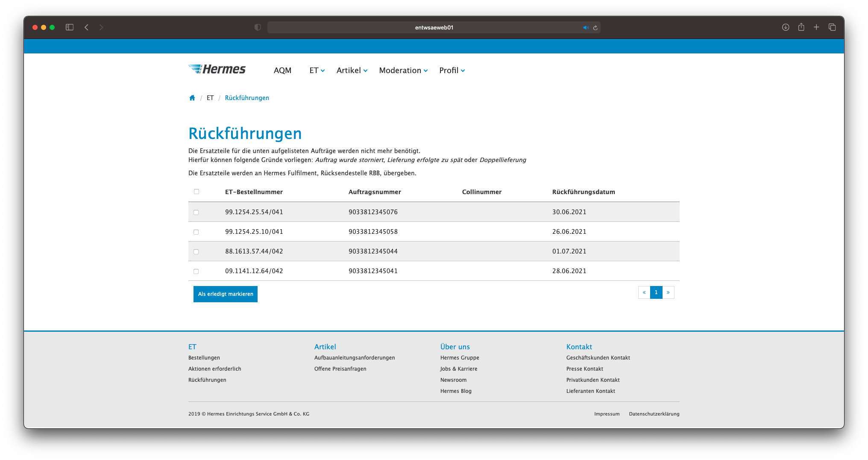Open Hermes Gruppe footer link
Image resolution: width=868 pixels, height=460 pixels.
tap(460, 358)
